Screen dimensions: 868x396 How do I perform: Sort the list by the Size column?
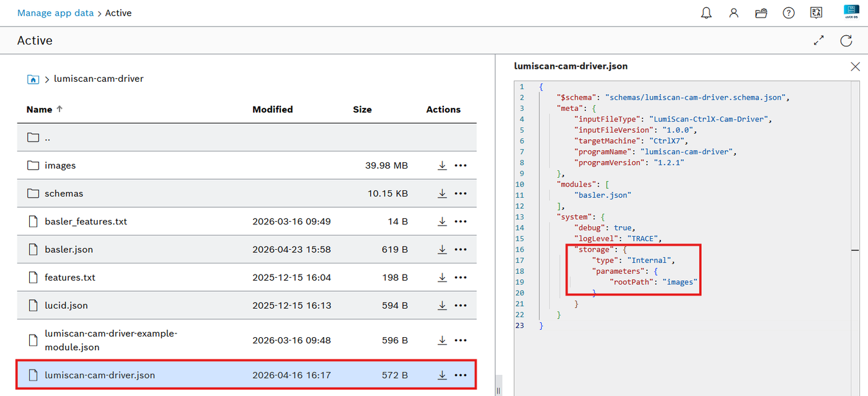[362, 109]
